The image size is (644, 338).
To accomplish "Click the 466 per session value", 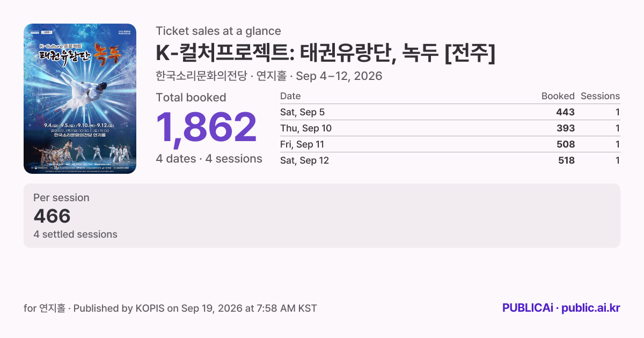I will click(52, 216).
